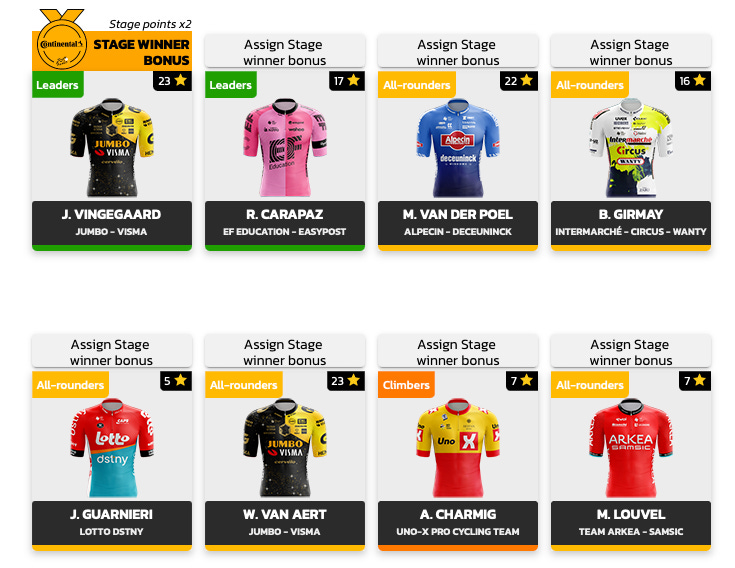This screenshot has width=735, height=568.
Task: Select the Climbers tag on A. Charmig
Action: coord(406,385)
